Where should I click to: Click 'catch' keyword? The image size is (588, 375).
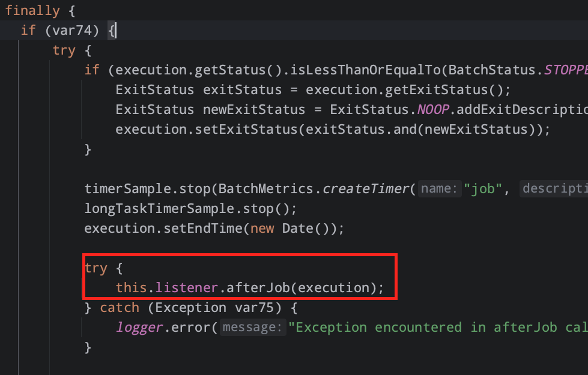(x=120, y=308)
